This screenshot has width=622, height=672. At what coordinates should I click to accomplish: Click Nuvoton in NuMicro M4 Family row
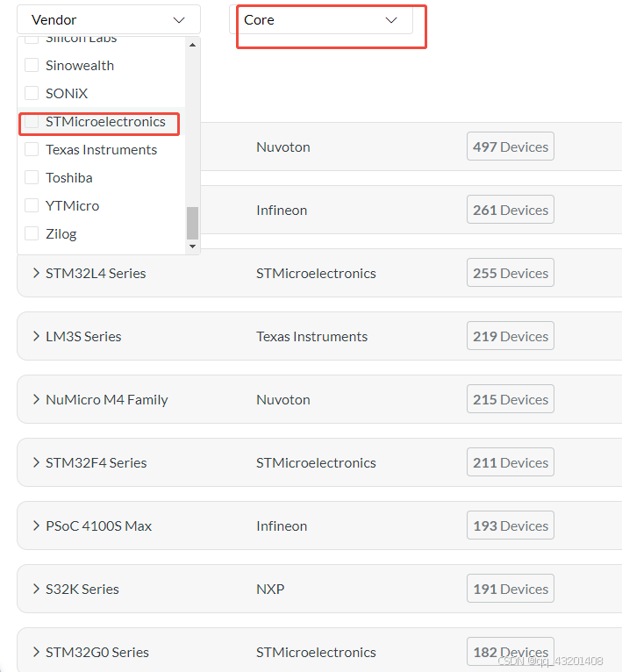(283, 400)
